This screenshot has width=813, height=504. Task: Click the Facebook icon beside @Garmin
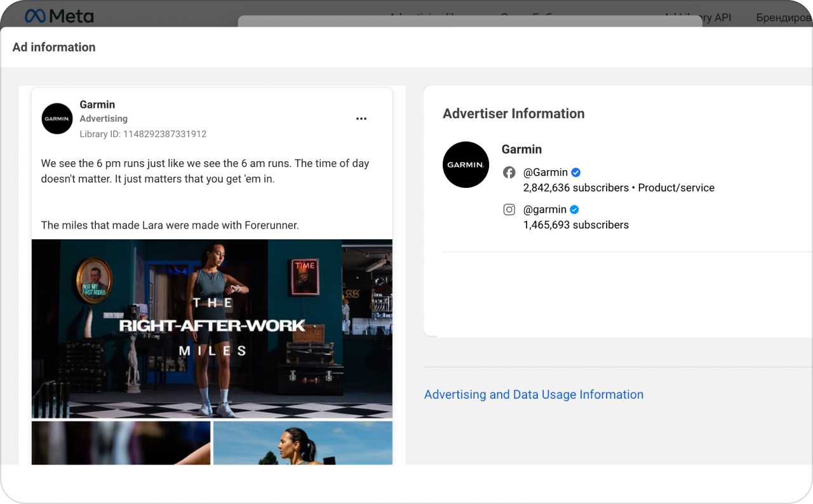tap(509, 172)
